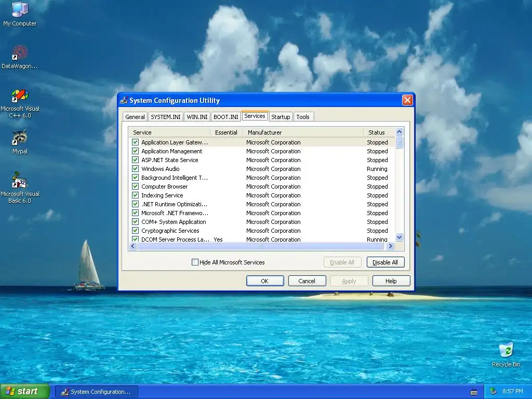This screenshot has height=399, width=532.
Task: Click the keyboard icon in the taskbar
Action: click(x=474, y=392)
